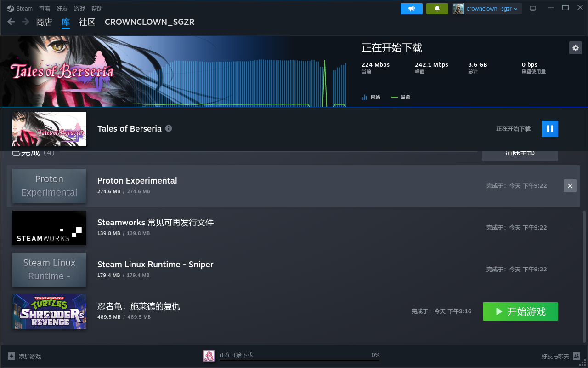Click the Steam Linux Runtime thumbnail
The height and width of the screenshot is (368, 588).
(49, 270)
